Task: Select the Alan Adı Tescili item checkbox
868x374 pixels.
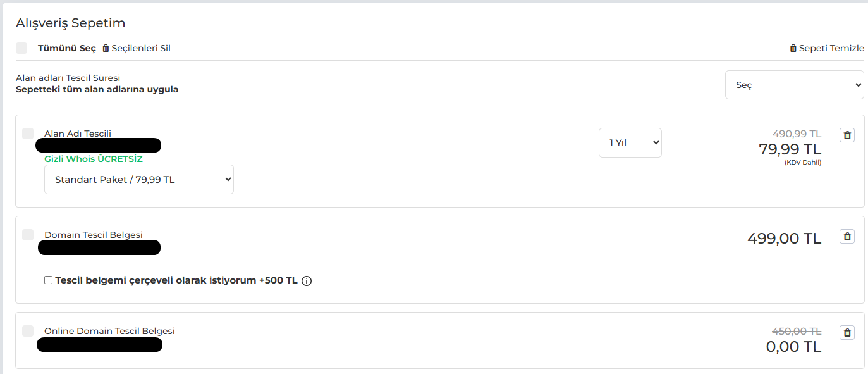Action: [28, 134]
